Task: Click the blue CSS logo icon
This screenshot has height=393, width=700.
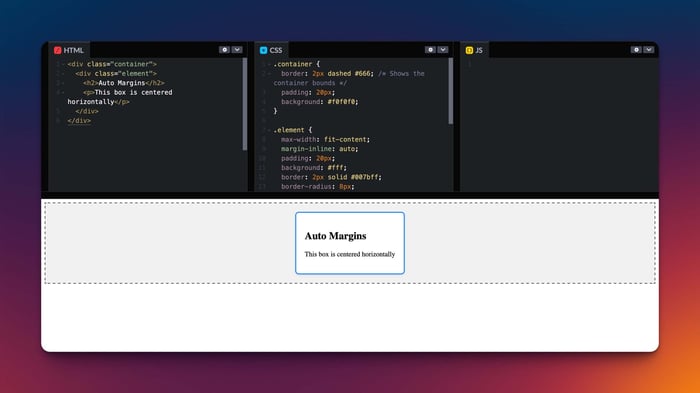Action: pyautogui.click(x=263, y=50)
